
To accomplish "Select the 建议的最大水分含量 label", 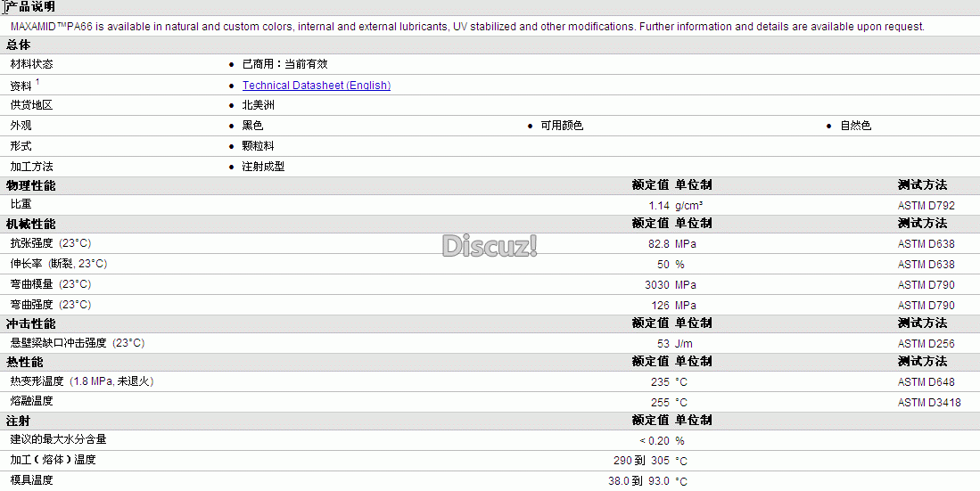I will [58, 439].
